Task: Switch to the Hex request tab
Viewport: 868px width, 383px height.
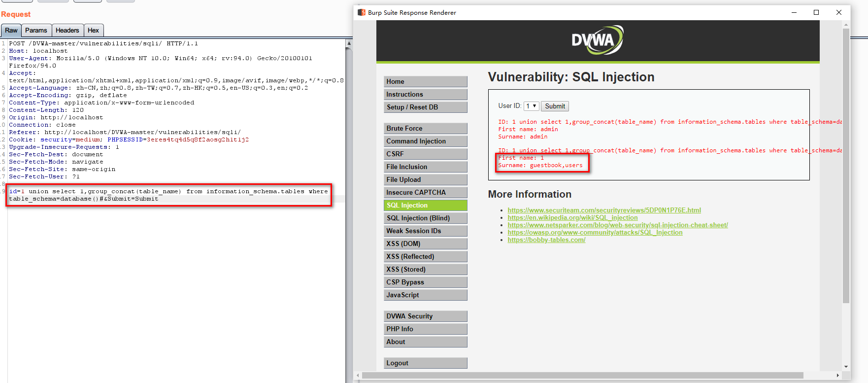Action: (93, 31)
